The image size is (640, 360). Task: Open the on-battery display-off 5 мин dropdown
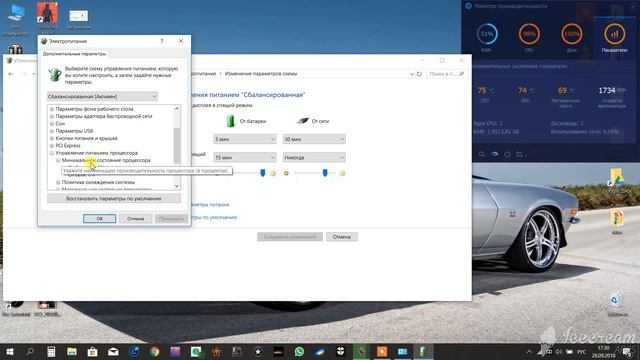point(245,139)
